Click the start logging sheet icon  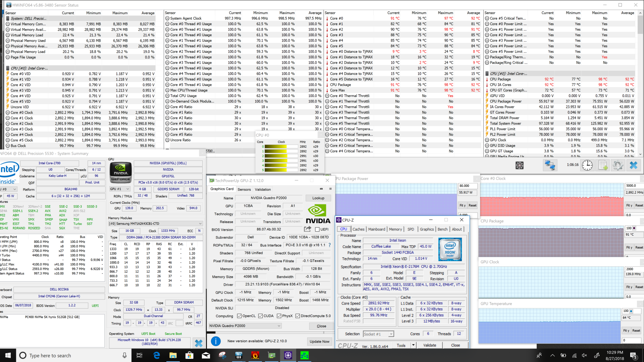603,165
